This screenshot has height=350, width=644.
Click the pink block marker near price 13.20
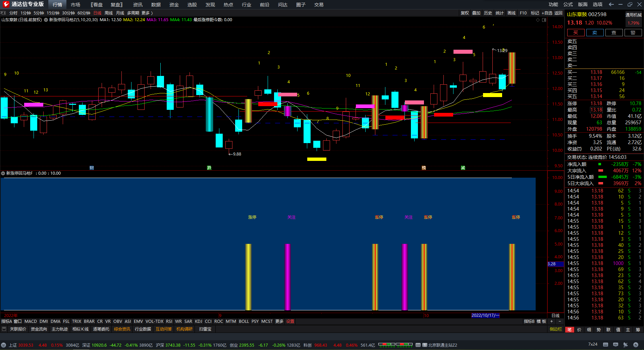pyautogui.click(x=463, y=52)
